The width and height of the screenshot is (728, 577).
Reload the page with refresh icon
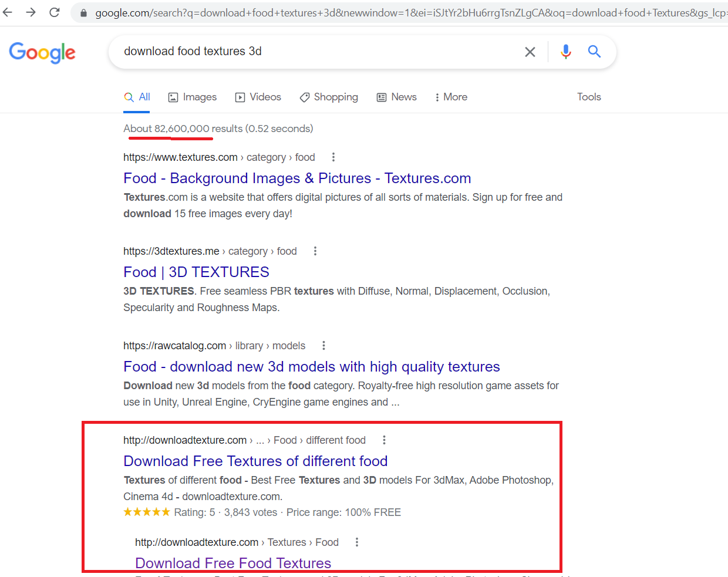[x=55, y=12]
